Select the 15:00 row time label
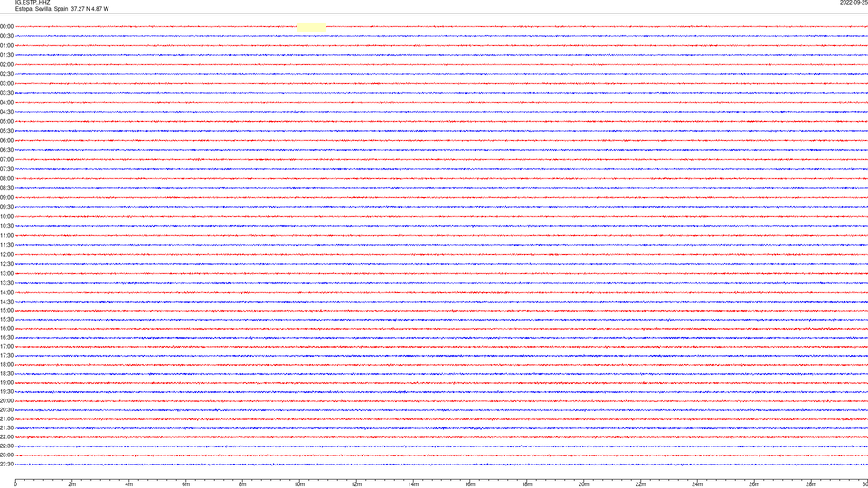868x488 pixels. [6, 311]
